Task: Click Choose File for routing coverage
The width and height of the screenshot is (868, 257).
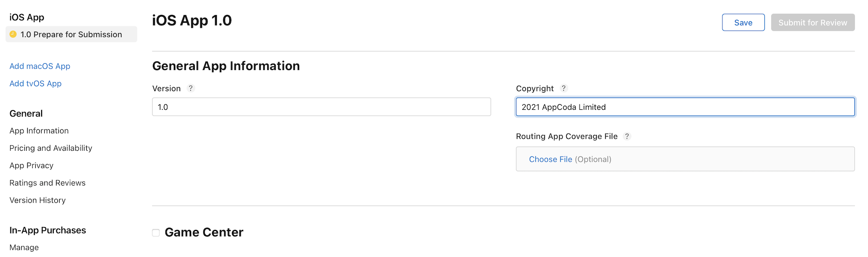Action: pyautogui.click(x=550, y=159)
